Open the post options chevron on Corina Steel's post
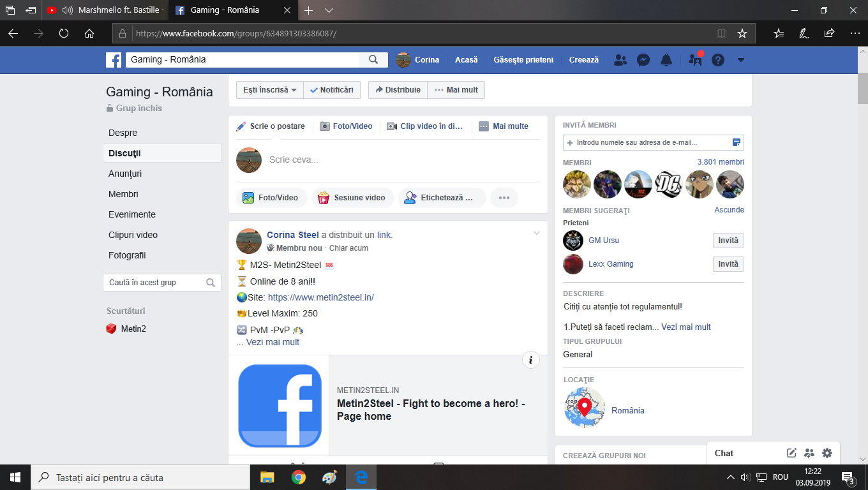 (x=537, y=234)
